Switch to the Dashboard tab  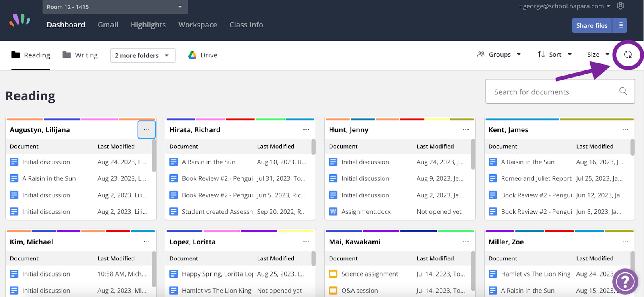pyautogui.click(x=66, y=25)
